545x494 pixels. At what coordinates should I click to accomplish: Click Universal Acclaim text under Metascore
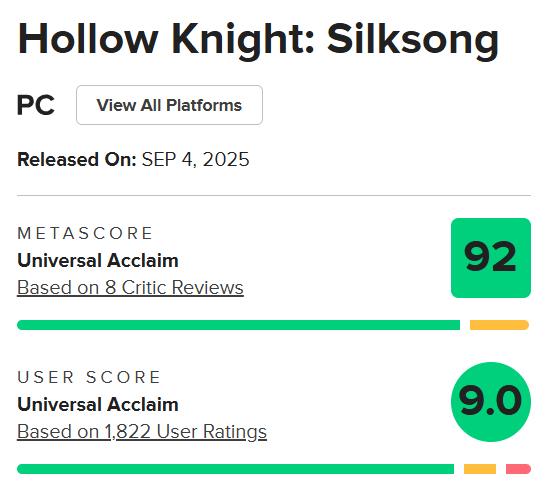98,260
